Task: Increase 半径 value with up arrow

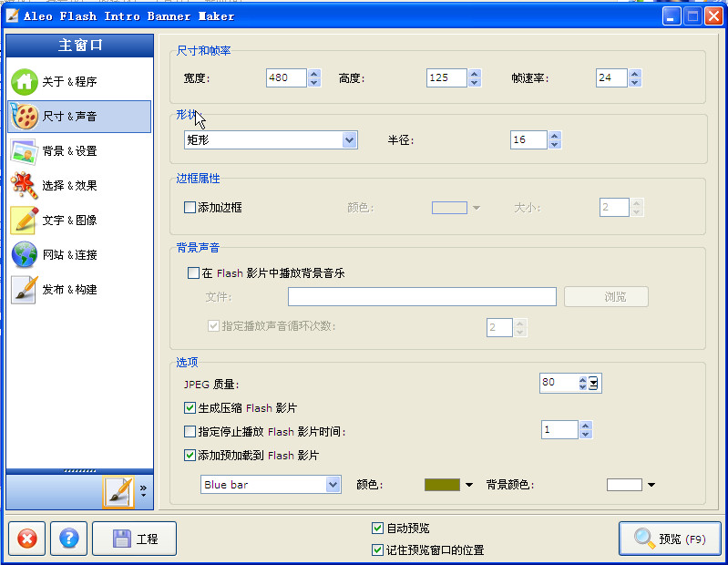Action: [x=554, y=136]
